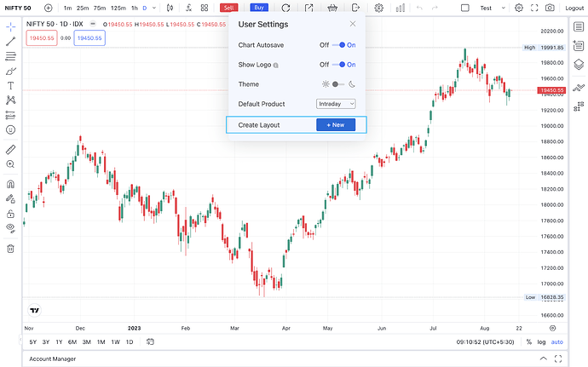
Task: Select the ruler measure tool
Action: [10, 150]
